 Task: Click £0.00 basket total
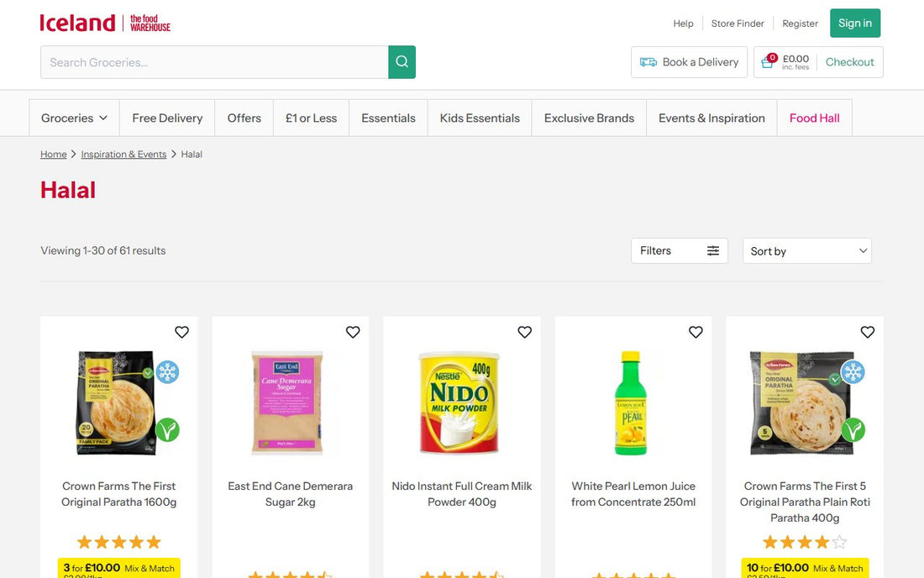click(x=795, y=59)
